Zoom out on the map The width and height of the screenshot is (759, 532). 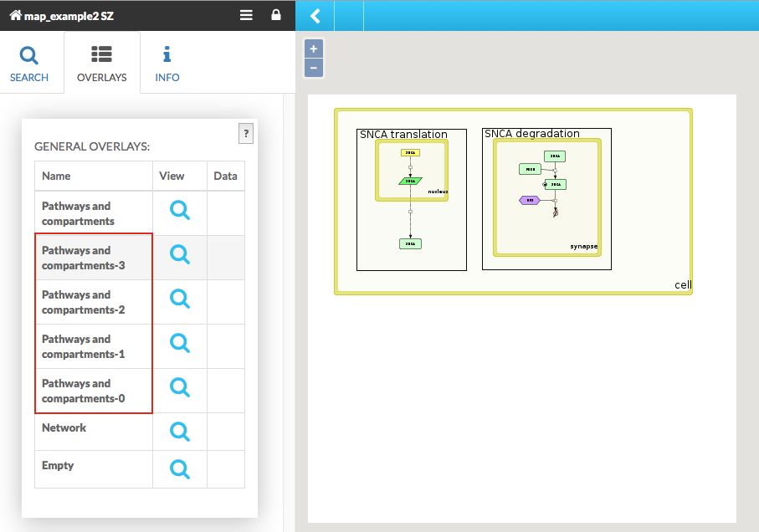(x=314, y=68)
